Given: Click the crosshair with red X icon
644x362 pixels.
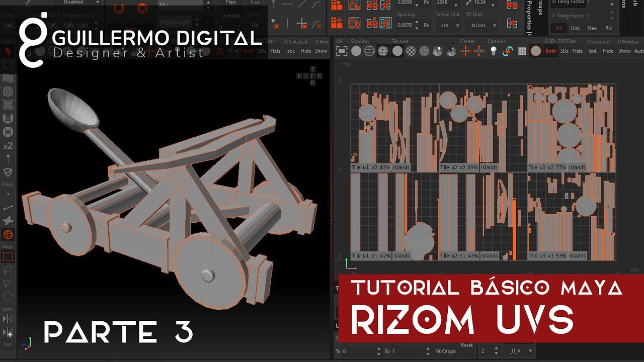Looking at the screenshot, I should click(302, 23).
